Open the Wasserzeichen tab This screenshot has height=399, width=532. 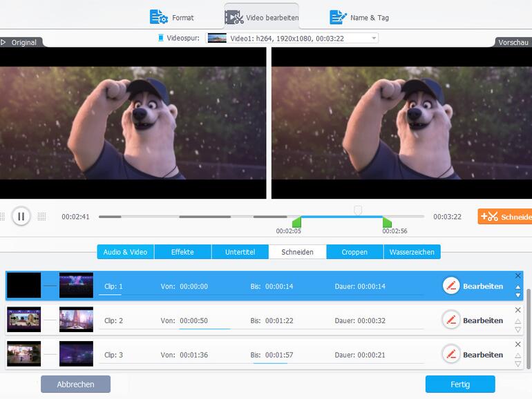(x=412, y=252)
